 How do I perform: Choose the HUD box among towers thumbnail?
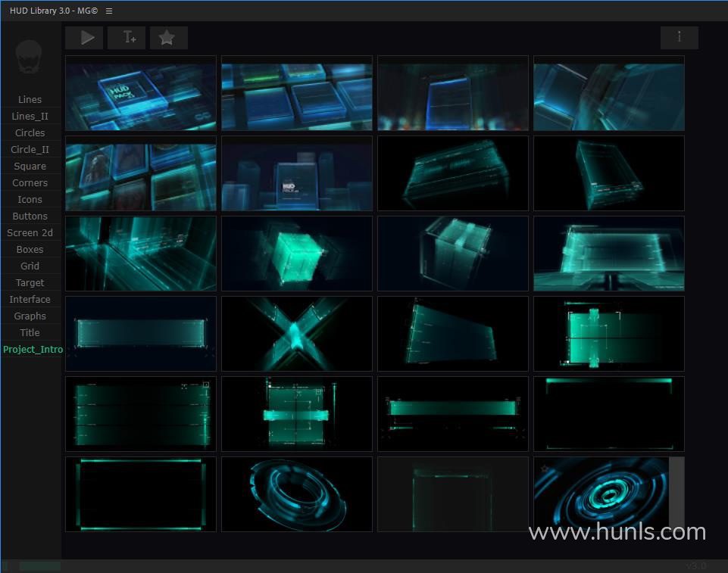point(297,173)
